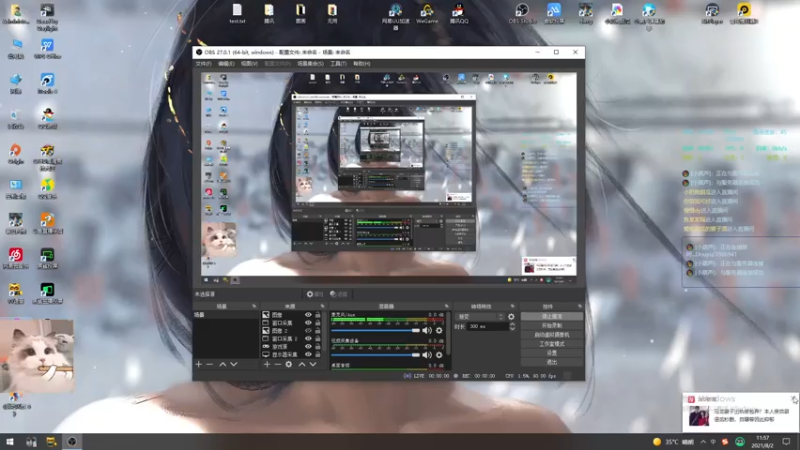The height and width of the screenshot is (450, 800).
Task: Open 设置 settings button in controls
Action: 552,353
